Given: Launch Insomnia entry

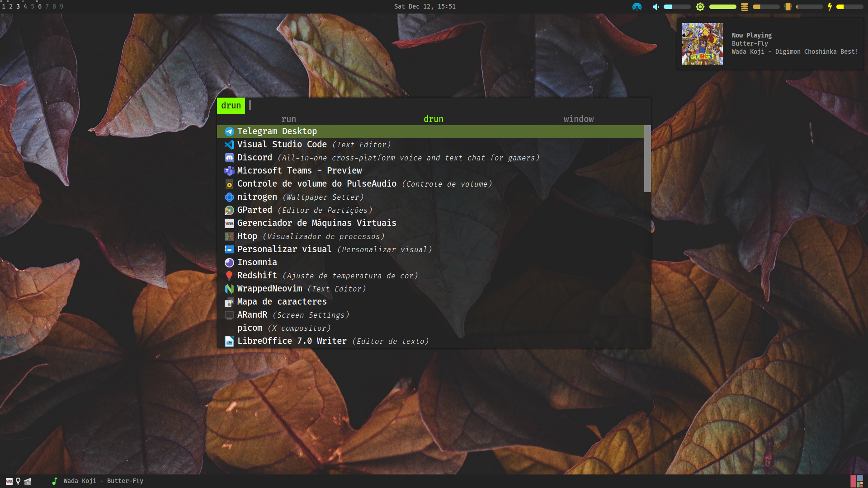Looking at the screenshot, I should click(430, 263).
